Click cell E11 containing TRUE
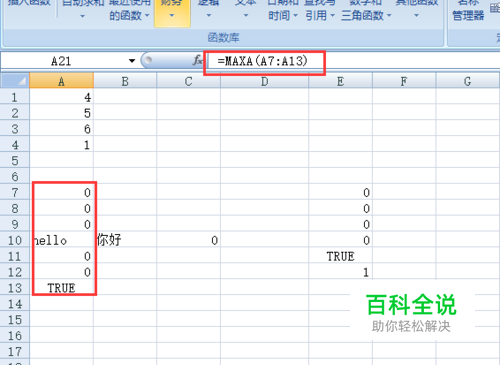Image resolution: width=500 pixels, height=365 pixels. click(340, 256)
